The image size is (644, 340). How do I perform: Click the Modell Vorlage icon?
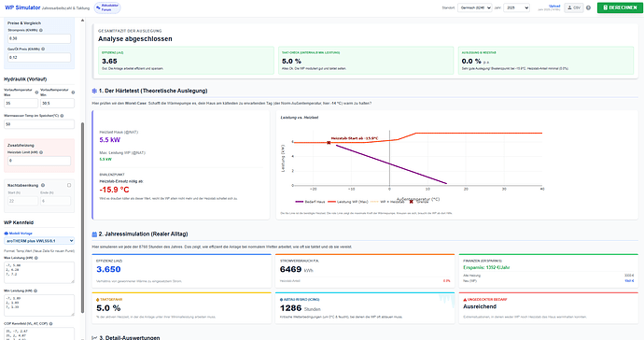[7, 234]
